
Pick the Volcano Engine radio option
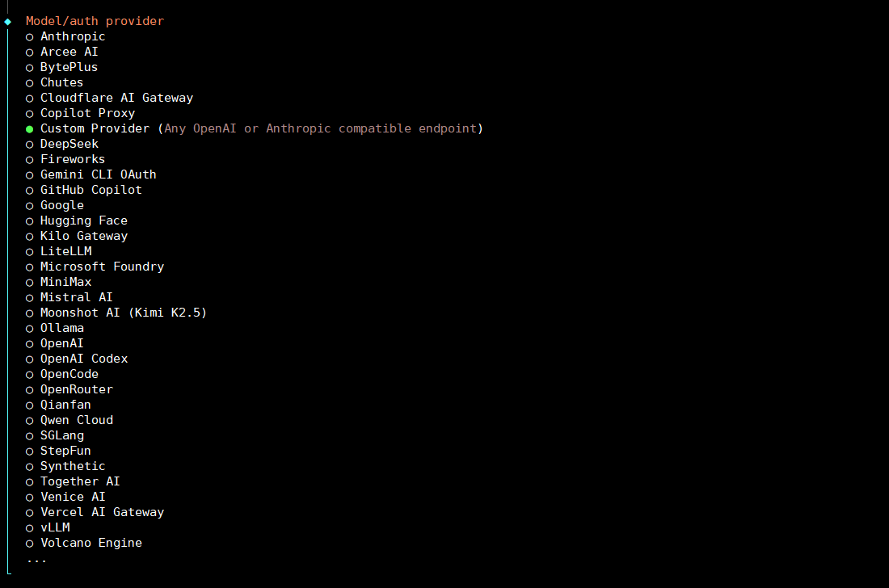[30, 544]
